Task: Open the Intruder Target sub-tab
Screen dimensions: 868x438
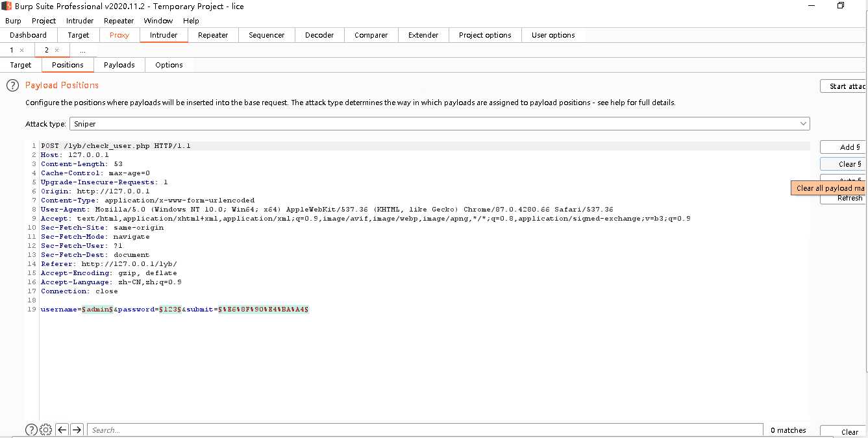Action: click(x=21, y=65)
